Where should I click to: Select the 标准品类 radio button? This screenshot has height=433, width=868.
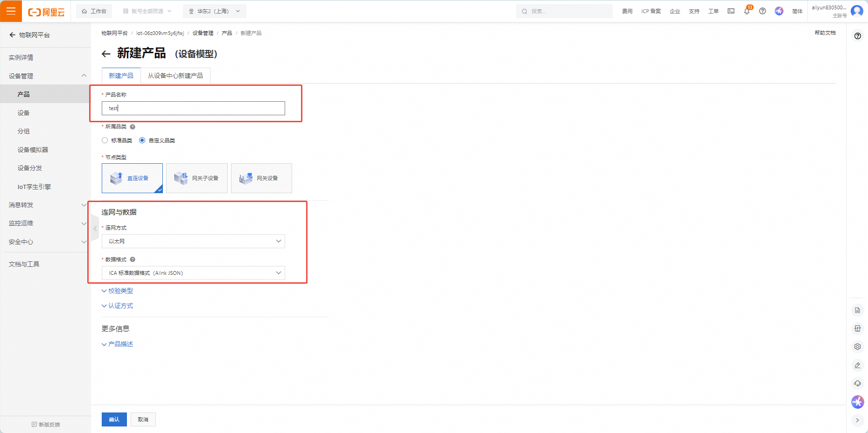coord(105,140)
